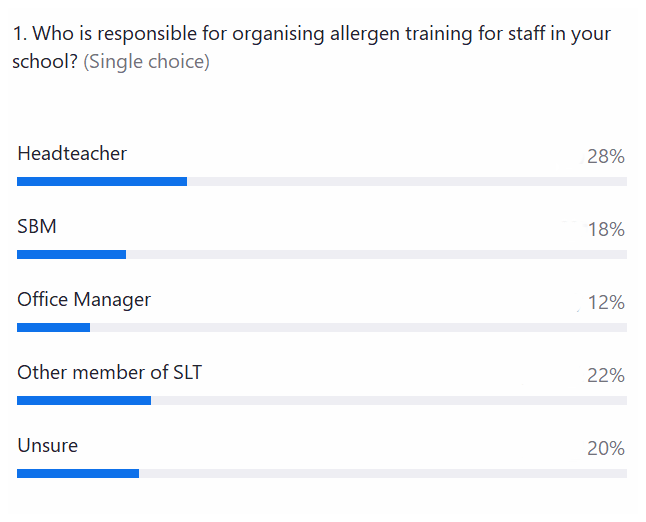Click the 12% result for Office Manager
The height and width of the screenshot is (522, 646).
tap(605, 303)
